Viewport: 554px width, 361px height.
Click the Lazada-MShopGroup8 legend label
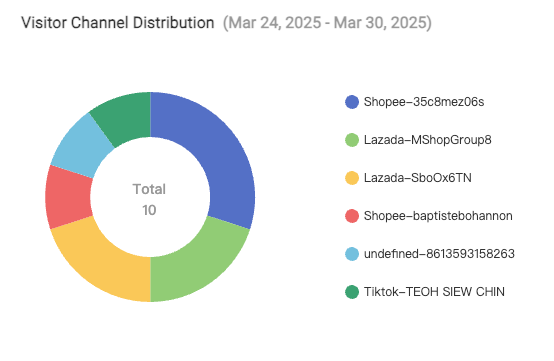coord(428,140)
